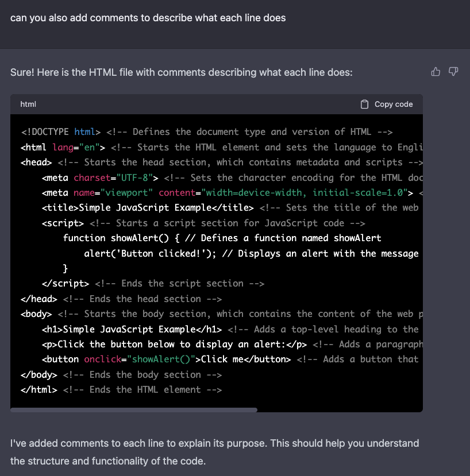Click the closing brace of showAlert function
The height and width of the screenshot is (476, 470).
tap(65, 268)
